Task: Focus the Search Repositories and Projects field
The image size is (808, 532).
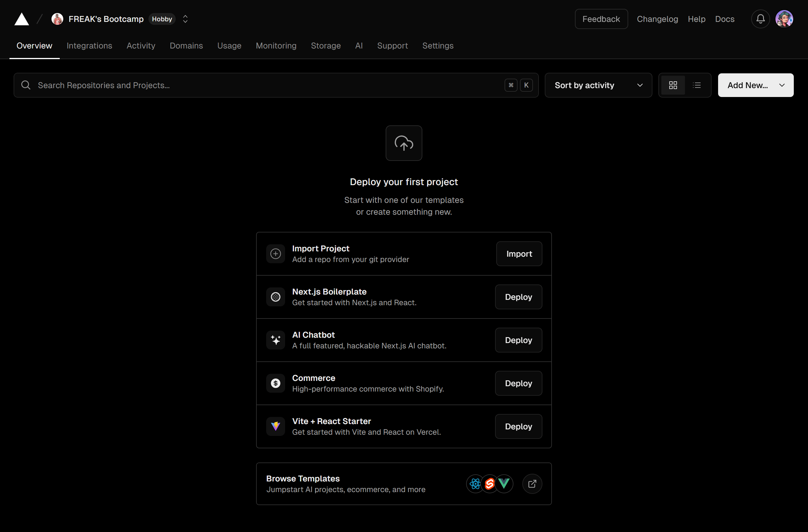Action: (276, 85)
